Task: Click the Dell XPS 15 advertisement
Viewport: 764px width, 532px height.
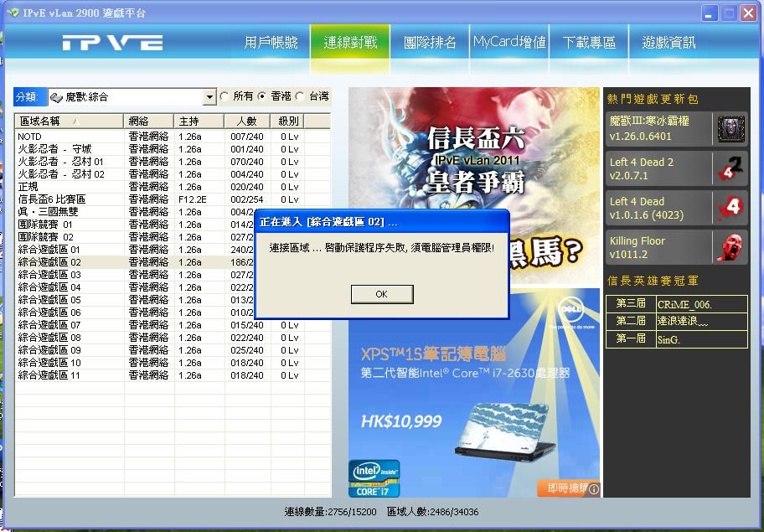Action: tap(474, 393)
